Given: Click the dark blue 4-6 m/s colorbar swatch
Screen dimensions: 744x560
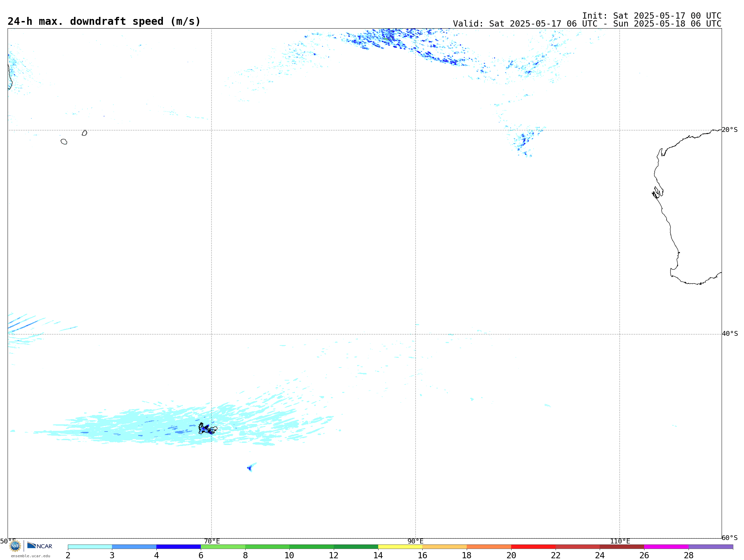Looking at the screenshot, I should pyautogui.click(x=179, y=547).
